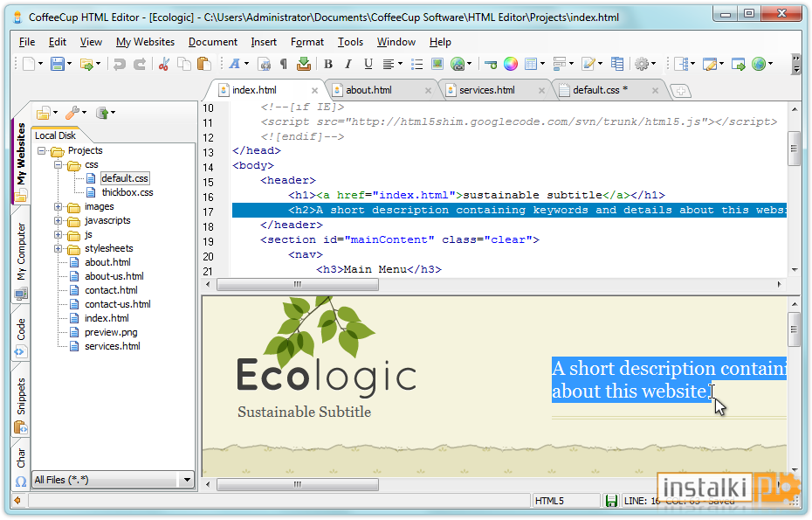Apply italic formatting
812x520 pixels.
click(348, 64)
